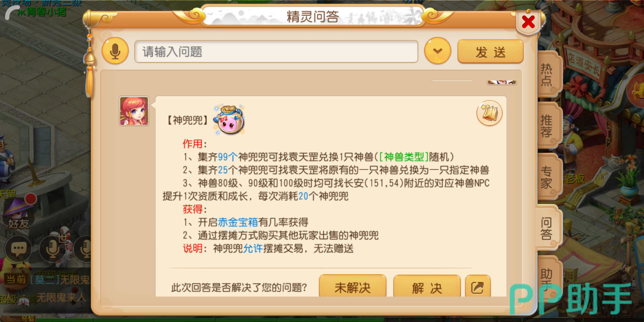
Task: Focus the 请输入问题 input field
Action: [x=276, y=51]
